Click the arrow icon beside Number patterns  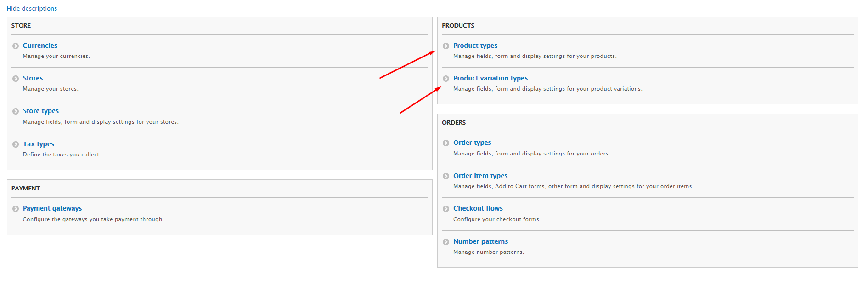446,242
